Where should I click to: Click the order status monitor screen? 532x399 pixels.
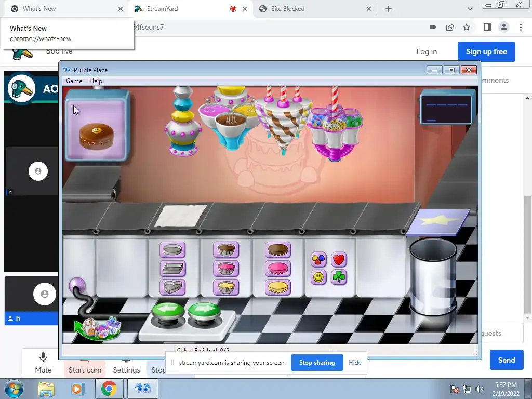[x=446, y=109]
